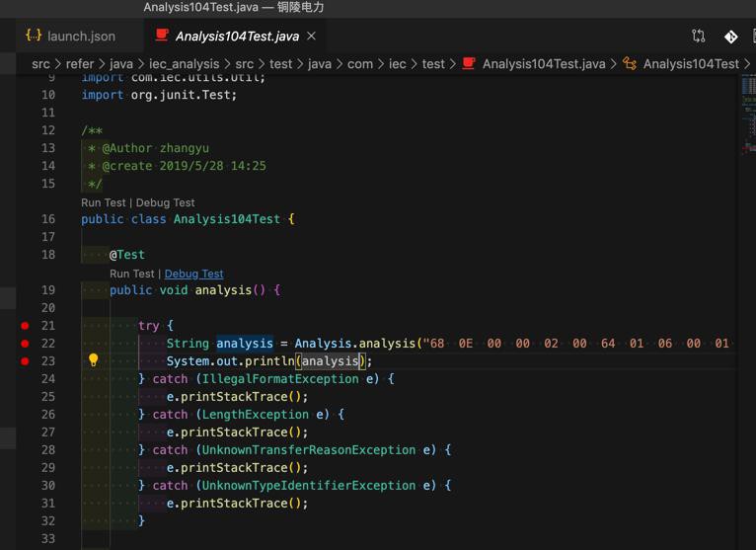The image size is (756, 550).
Task: Click '@create 2019/5/28 14:25' comment
Action: pyautogui.click(x=184, y=166)
